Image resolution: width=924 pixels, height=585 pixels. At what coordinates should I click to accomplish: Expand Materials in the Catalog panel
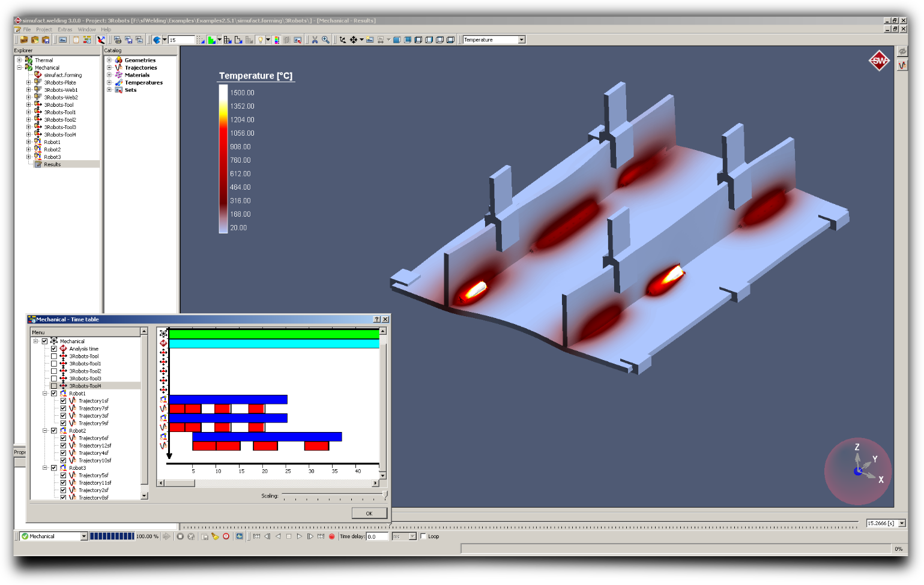(109, 75)
